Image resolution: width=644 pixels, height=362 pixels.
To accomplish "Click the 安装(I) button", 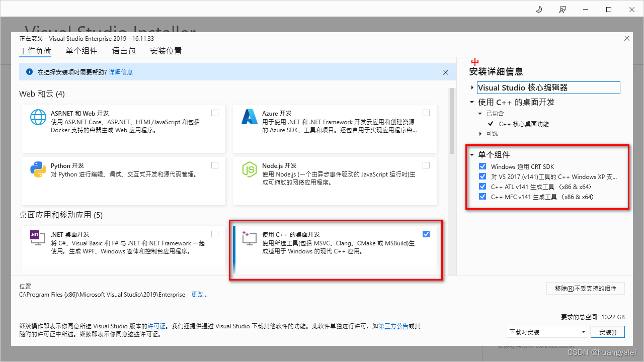I will click(607, 332).
